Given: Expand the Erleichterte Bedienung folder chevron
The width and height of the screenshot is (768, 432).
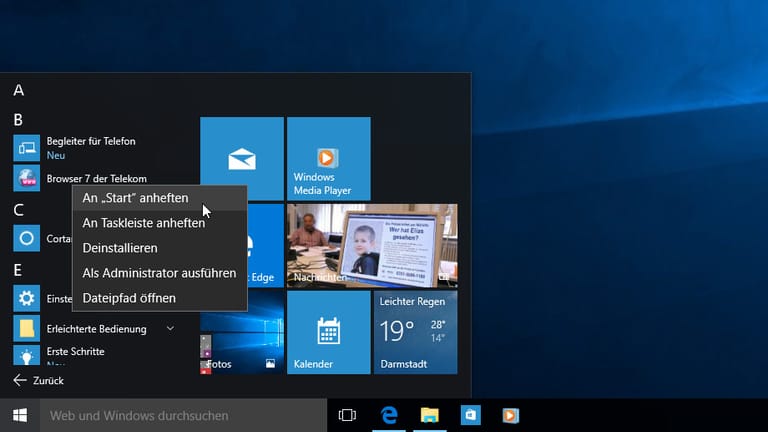Looking at the screenshot, I should [x=170, y=328].
